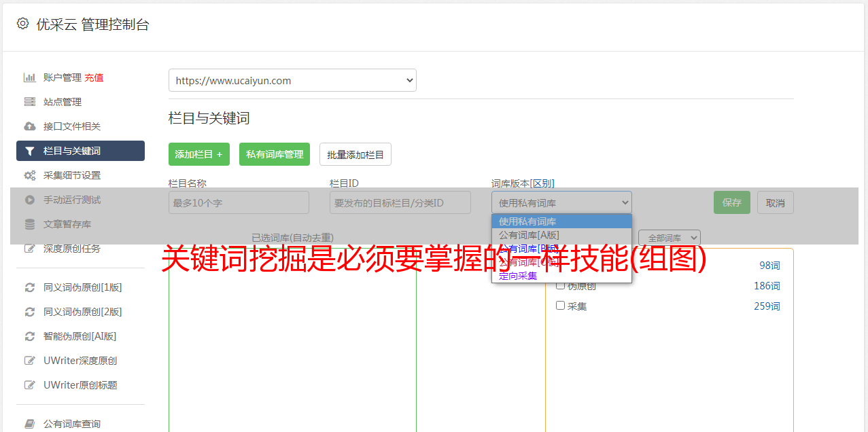This screenshot has height=432, width=868.
Task: Click the edit icon beside 深度原创任务
Action: click(x=29, y=249)
